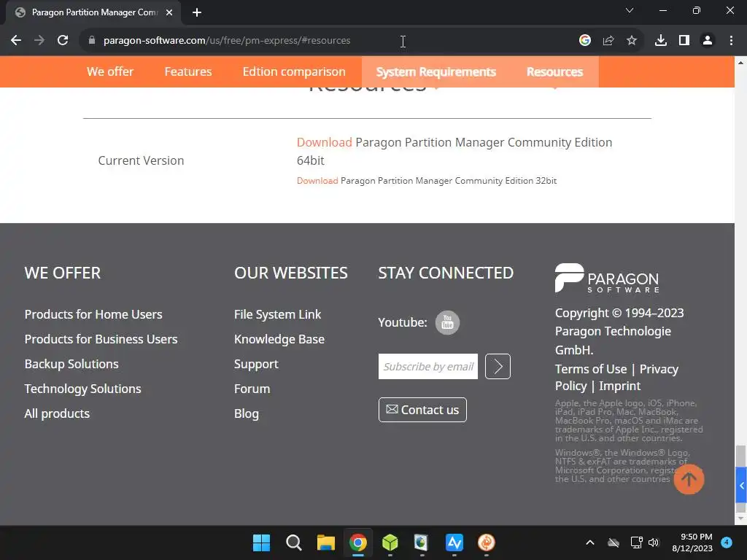Download the 32bit Community Edition
Image resolution: width=747 pixels, height=560 pixels.
[x=317, y=181]
